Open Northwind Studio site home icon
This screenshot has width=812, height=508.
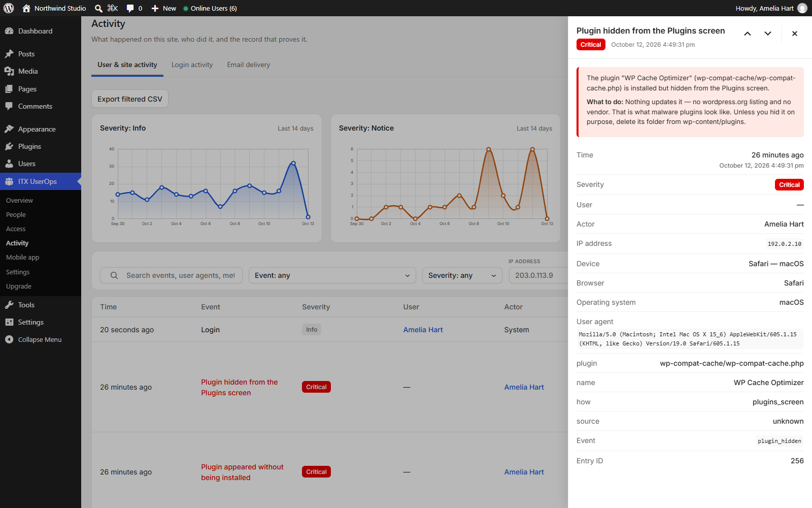point(26,8)
